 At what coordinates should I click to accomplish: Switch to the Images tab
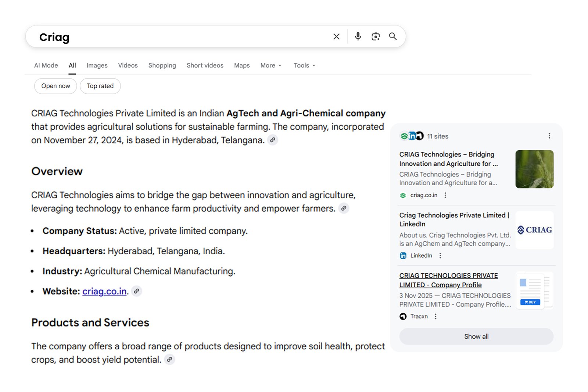97,65
